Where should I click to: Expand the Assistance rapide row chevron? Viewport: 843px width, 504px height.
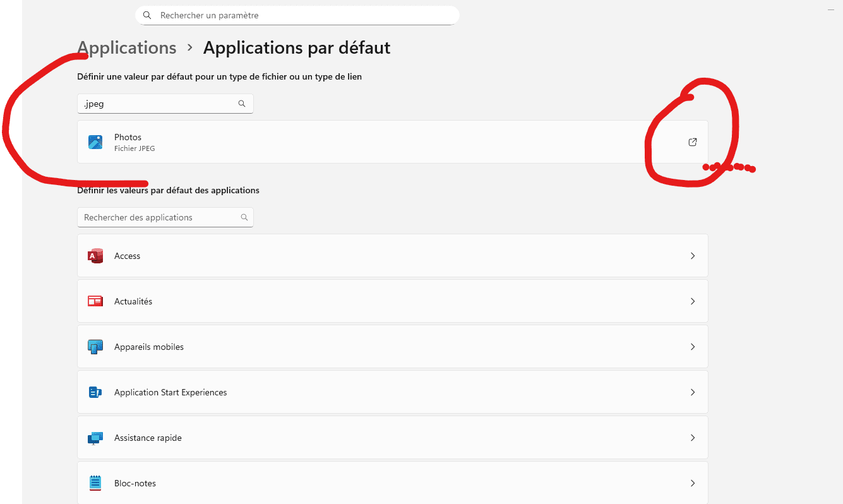point(693,438)
